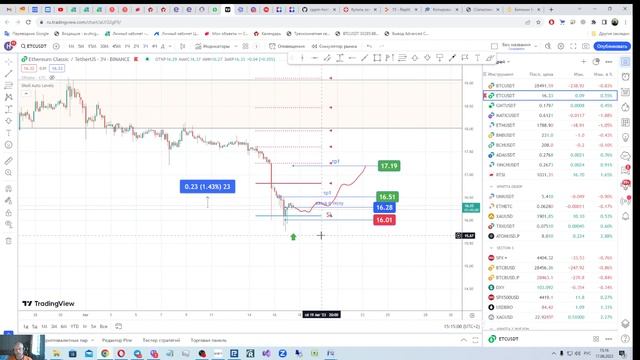Add a symbol to compare with the plus icon

pyautogui.click(x=56, y=46)
